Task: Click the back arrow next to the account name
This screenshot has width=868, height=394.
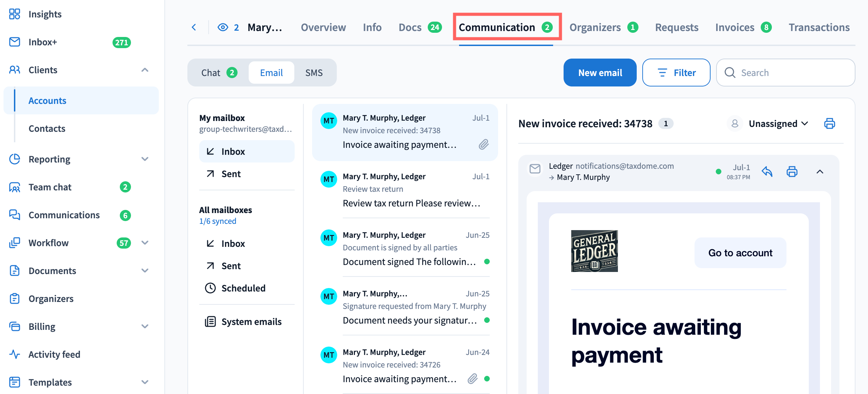Action: coord(194,27)
